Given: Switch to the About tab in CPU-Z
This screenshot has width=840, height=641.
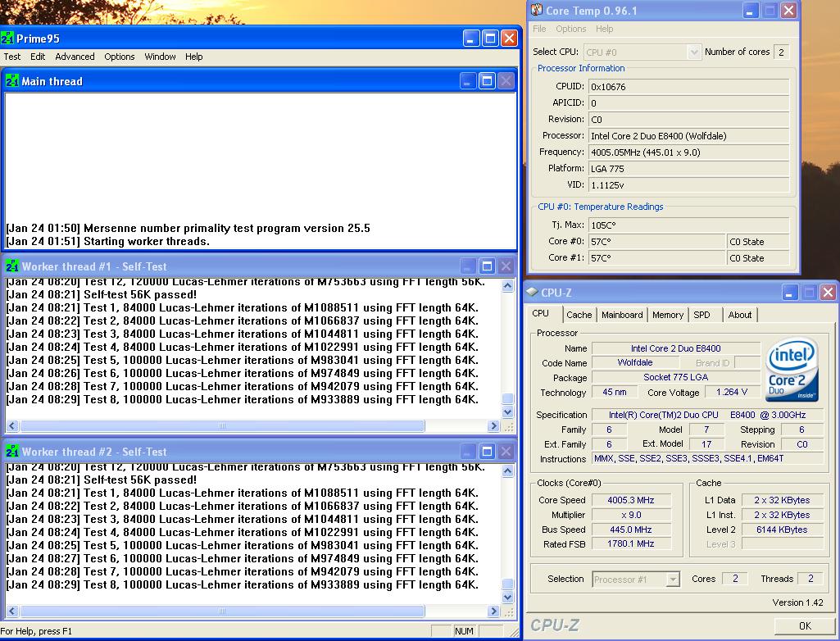Looking at the screenshot, I should pos(739,315).
